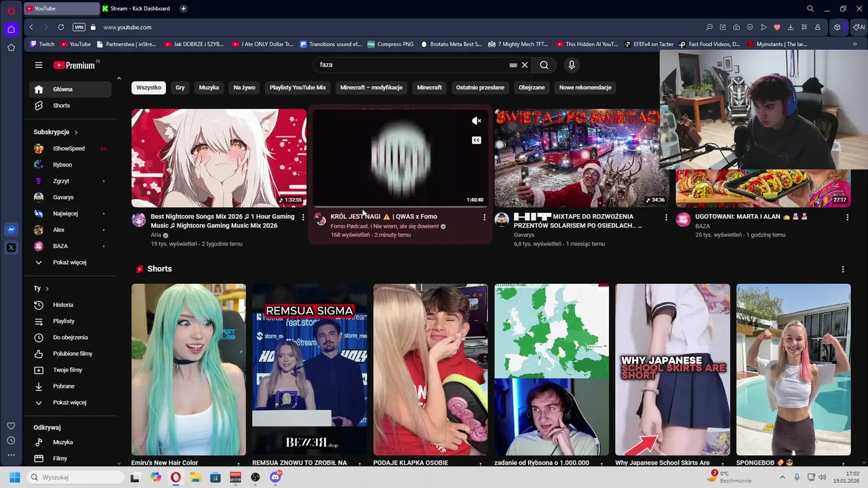Switch to the Stream - Kick Dashboard tab
868x488 pixels.
click(139, 9)
